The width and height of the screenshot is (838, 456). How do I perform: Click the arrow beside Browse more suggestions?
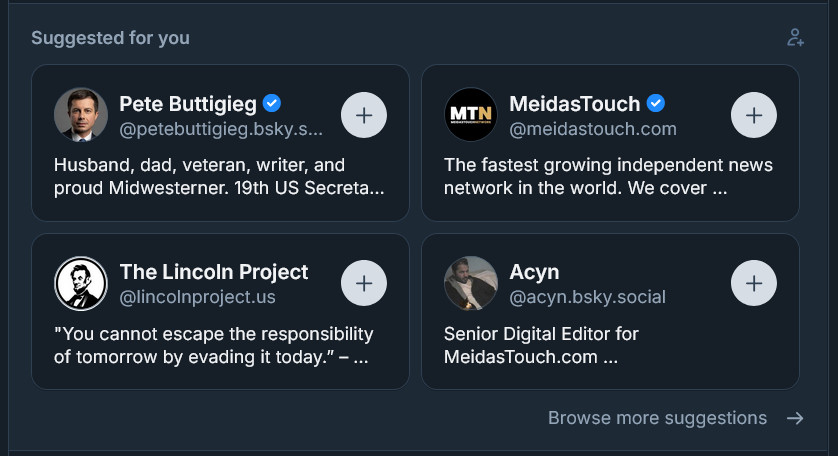(x=795, y=418)
